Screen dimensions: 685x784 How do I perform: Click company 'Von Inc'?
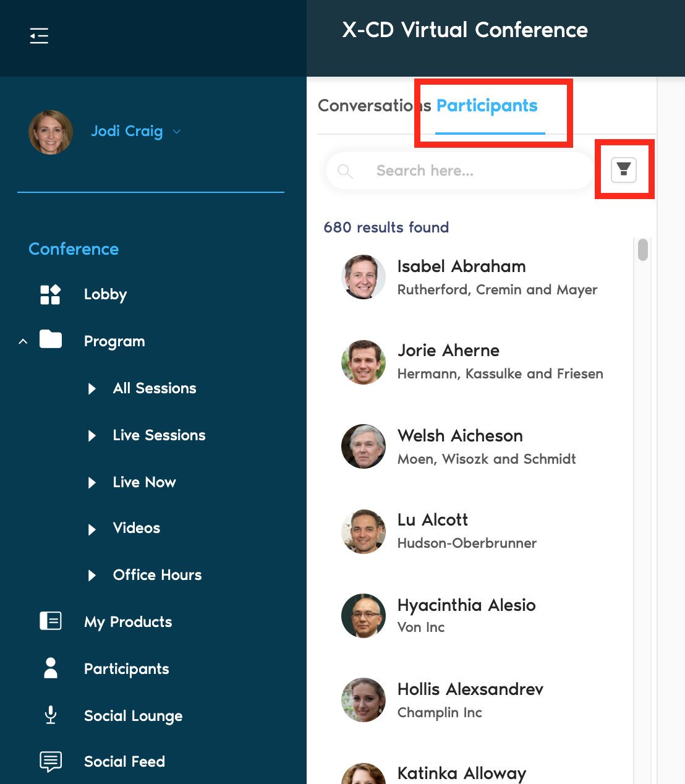point(422,628)
